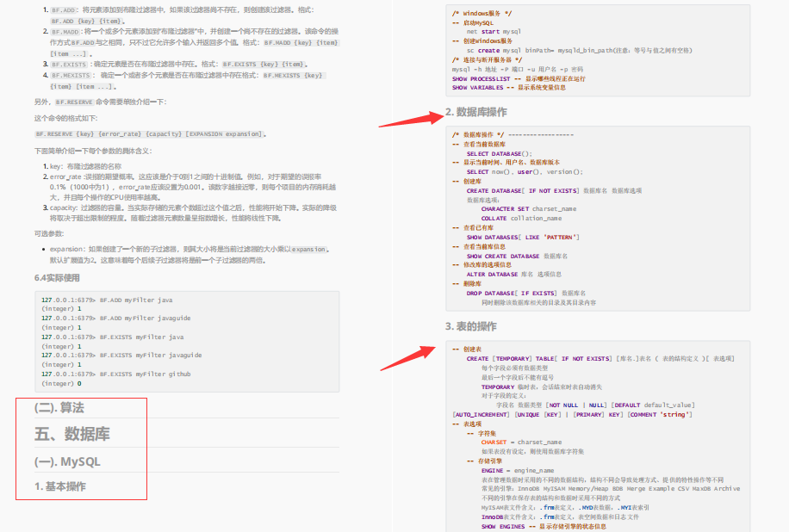Click the 'expansion' bullet description

pos(189,255)
